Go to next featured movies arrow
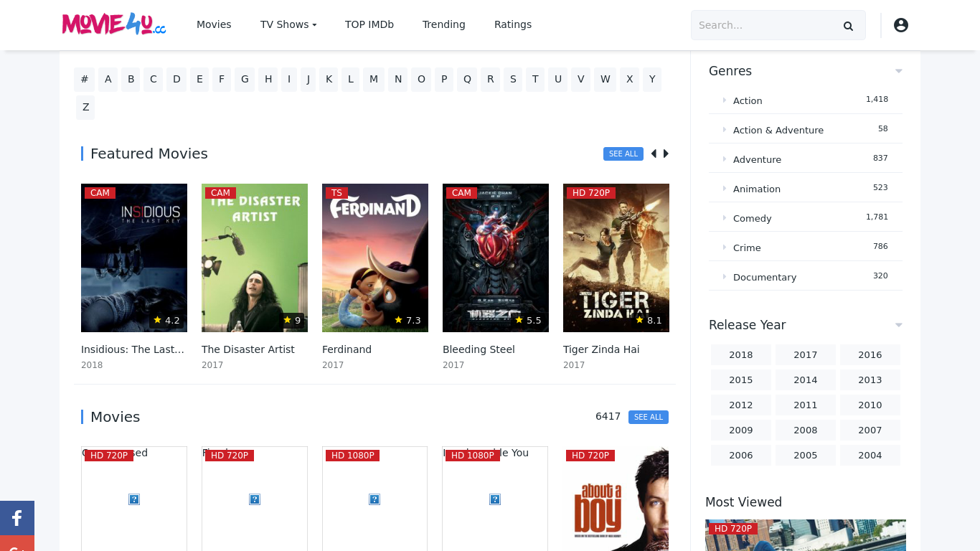980x551 pixels. click(666, 154)
